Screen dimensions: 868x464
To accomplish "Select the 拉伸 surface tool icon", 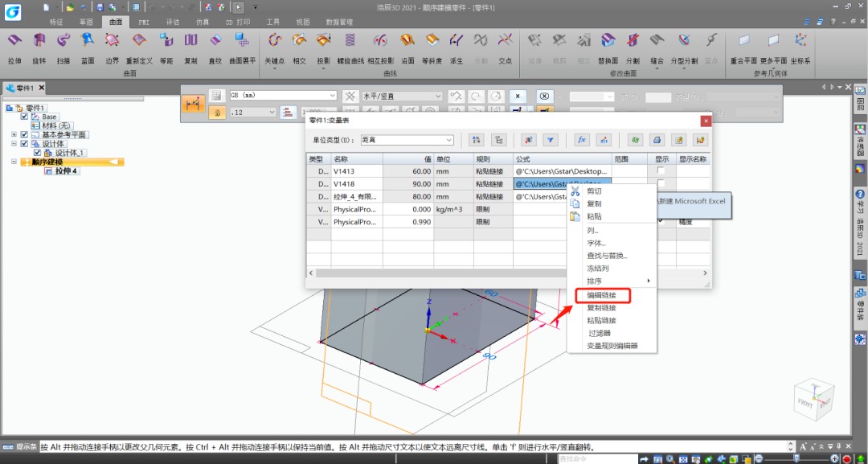I will [x=14, y=40].
